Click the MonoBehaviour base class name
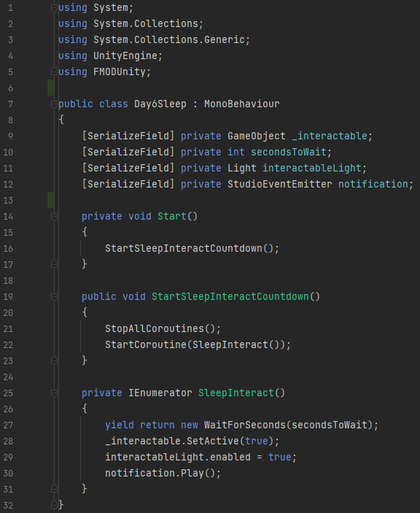This screenshot has height=513, width=420. click(x=242, y=104)
